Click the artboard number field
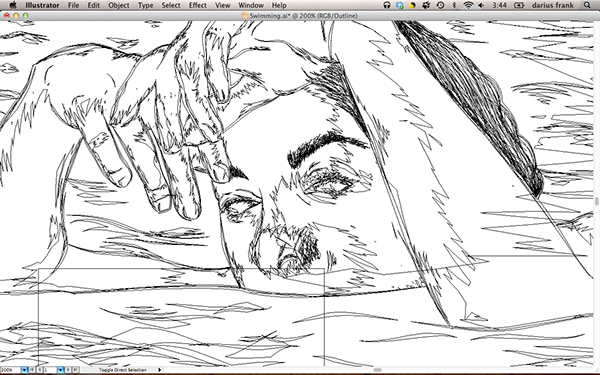Viewport: 600px width, 375px height. click(50, 370)
